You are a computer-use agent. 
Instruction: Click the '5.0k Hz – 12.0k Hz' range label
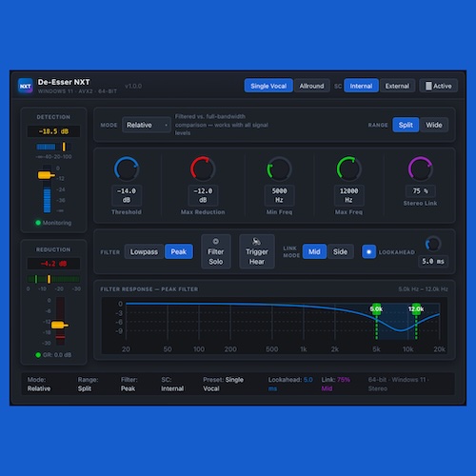pyautogui.click(x=423, y=289)
